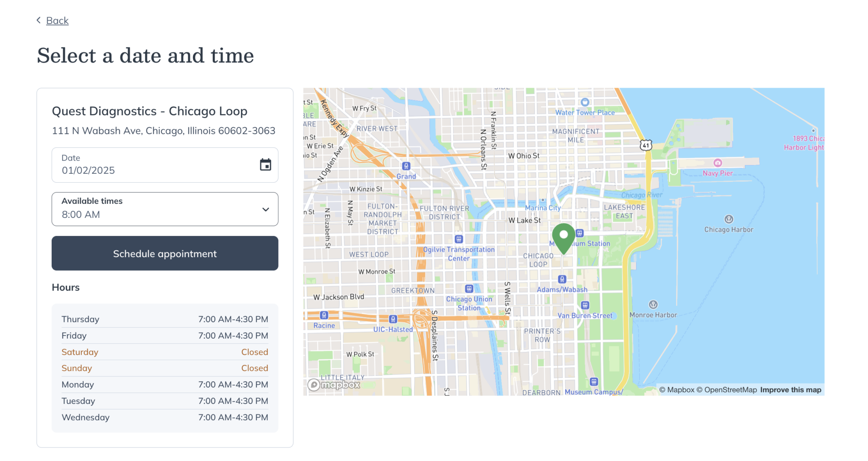Click inside the Date input field
The width and height of the screenshot is (868, 461).
(x=127, y=170)
